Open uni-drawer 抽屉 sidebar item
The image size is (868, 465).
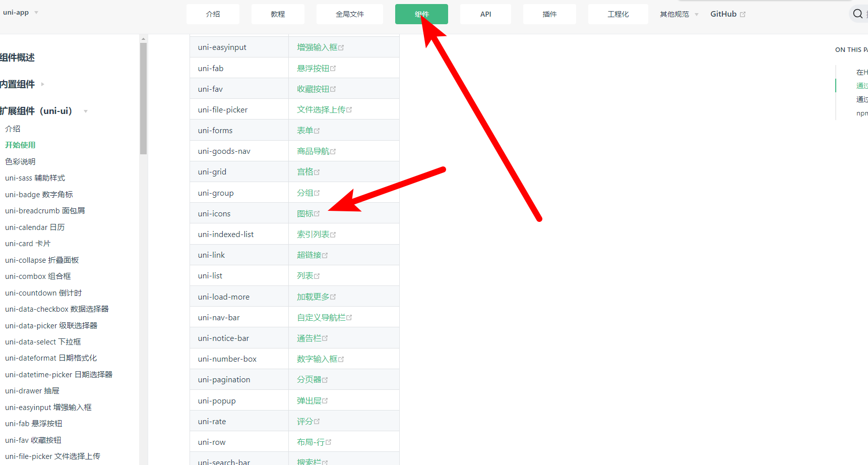click(x=32, y=390)
